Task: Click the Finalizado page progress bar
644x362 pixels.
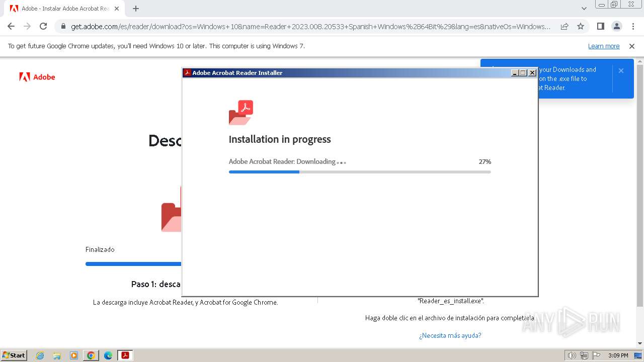Action: point(133,263)
